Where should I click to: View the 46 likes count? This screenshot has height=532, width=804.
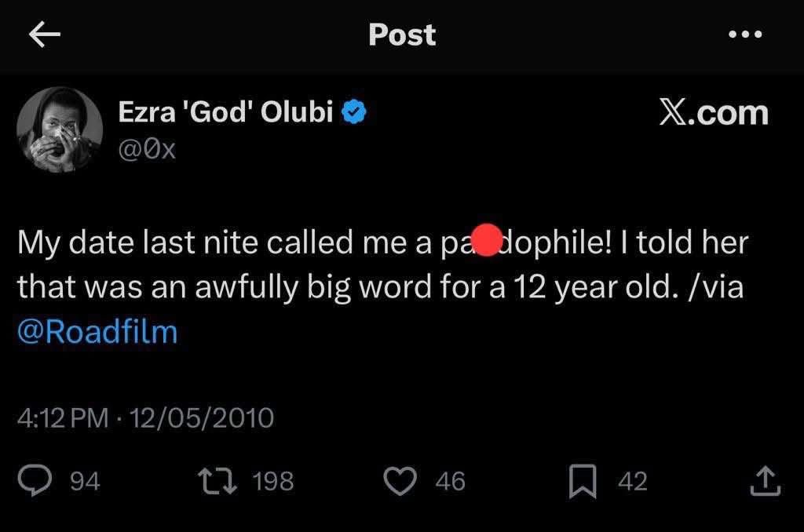coord(451,481)
